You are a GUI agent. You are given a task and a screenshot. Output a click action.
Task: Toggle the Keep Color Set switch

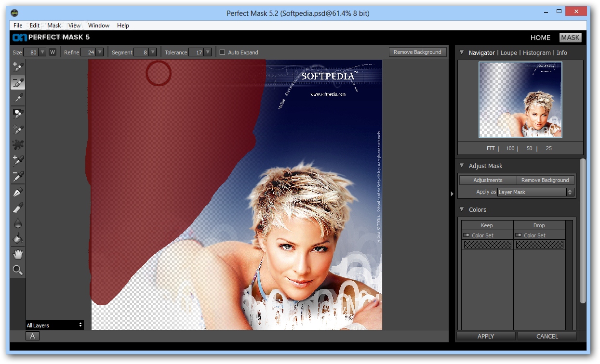tap(466, 235)
